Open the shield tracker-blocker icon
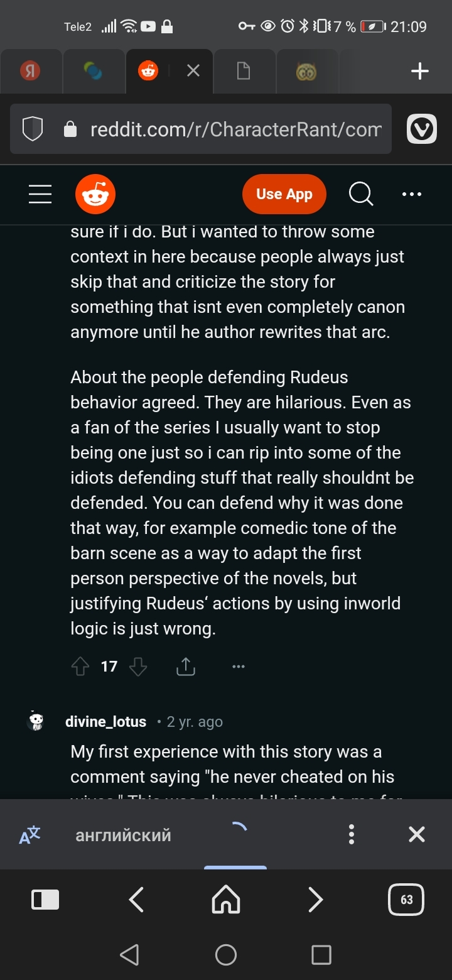Image resolution: width=452 pixels, height=980 pixels. pos(33,129)
